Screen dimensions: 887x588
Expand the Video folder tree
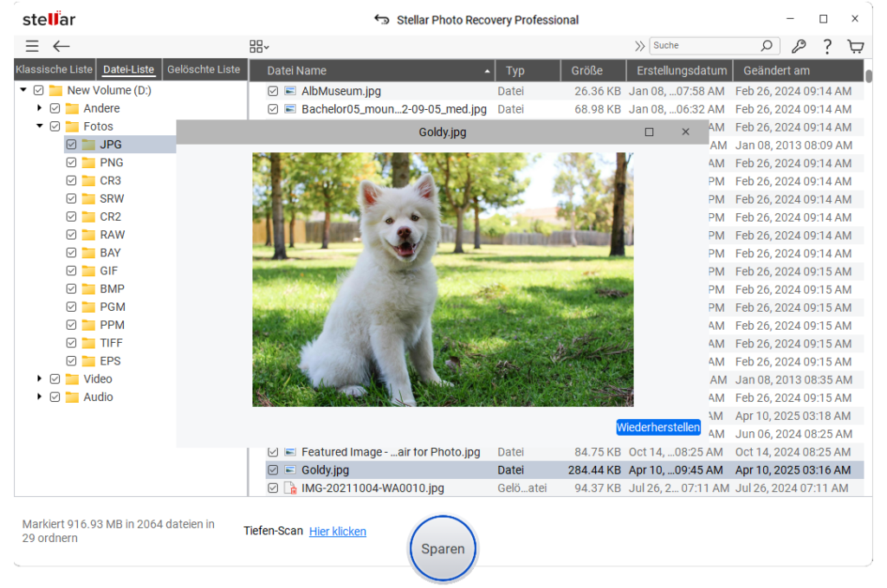(x=39, y=378)
